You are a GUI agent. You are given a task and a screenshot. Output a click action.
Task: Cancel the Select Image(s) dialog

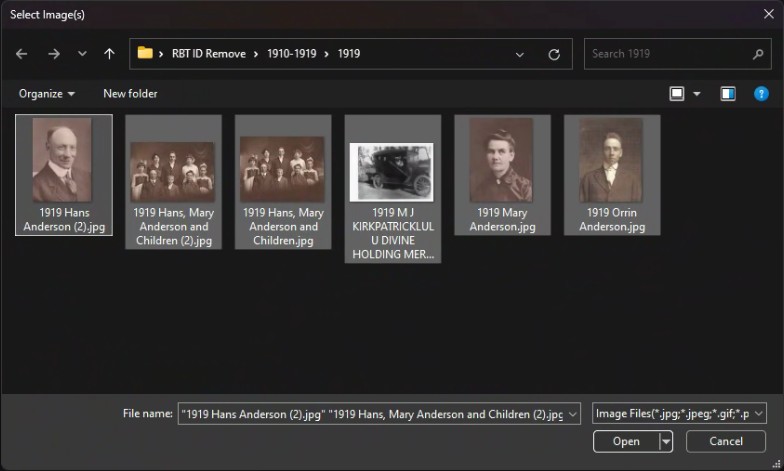[726, 442]
